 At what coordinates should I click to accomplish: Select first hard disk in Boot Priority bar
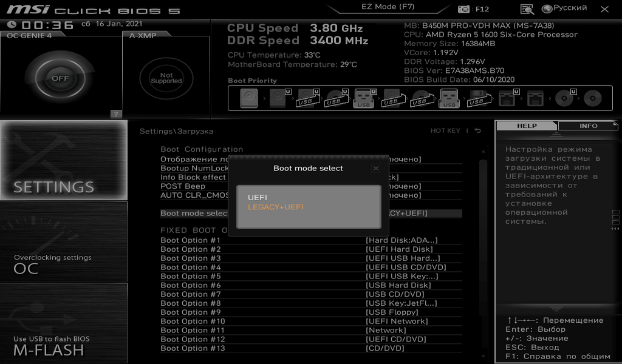point(248,98)
